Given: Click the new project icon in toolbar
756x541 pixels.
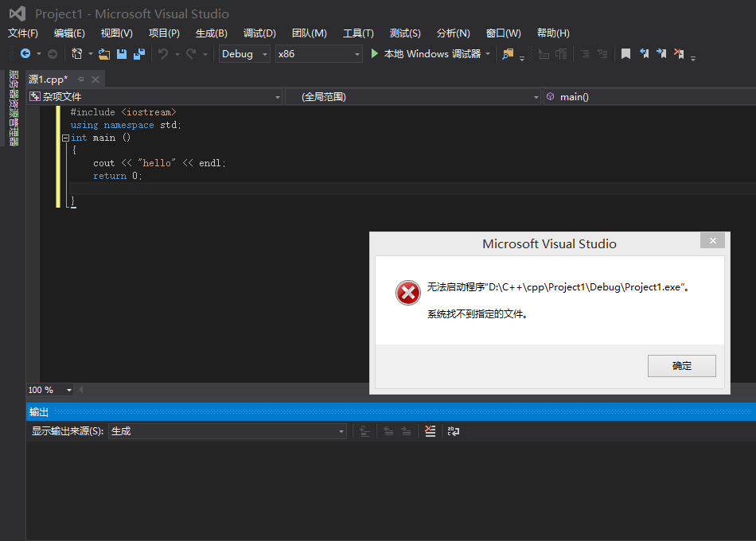Looking at the screenshot, I should [x=76, y=54].
